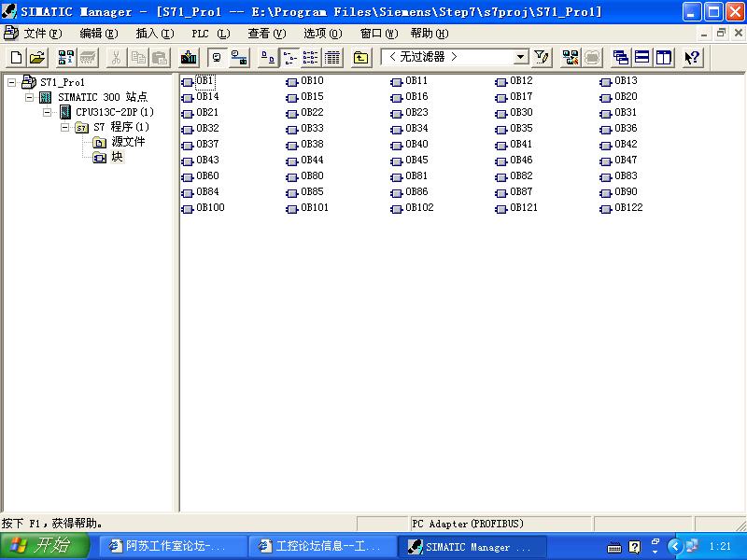Click the S71_Pro1 project icon in tree

(x=29, y=82)
